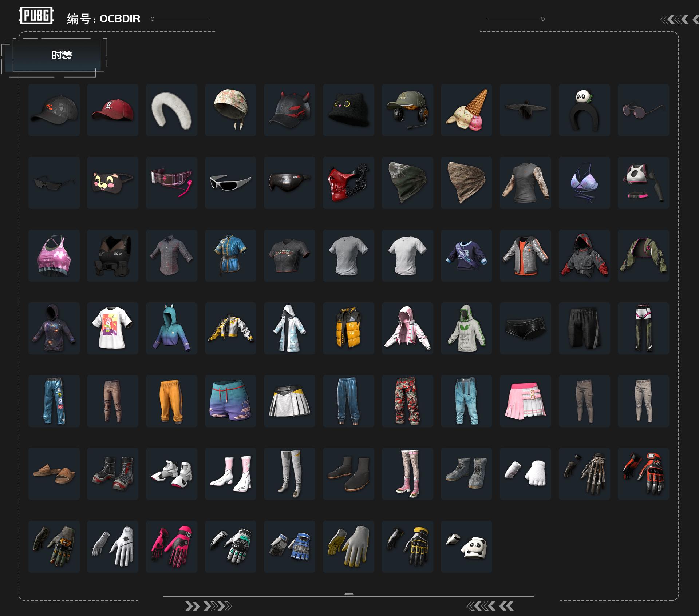The image size is (699, 616).
Task: Choose the yellow puffer vest
Action: tap(348, 328)
